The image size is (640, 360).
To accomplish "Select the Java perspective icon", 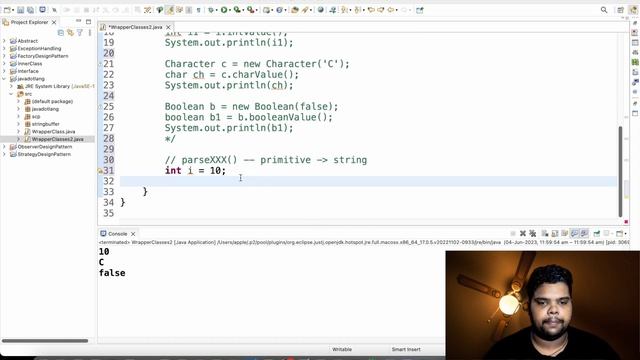I will coord(633,10).
